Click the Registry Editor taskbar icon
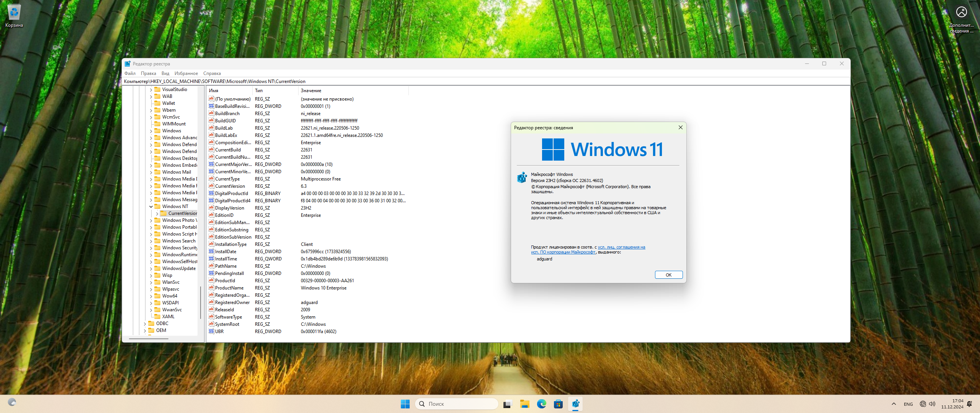The width and height of the screenshot is (980, 413). click(575, 404)
